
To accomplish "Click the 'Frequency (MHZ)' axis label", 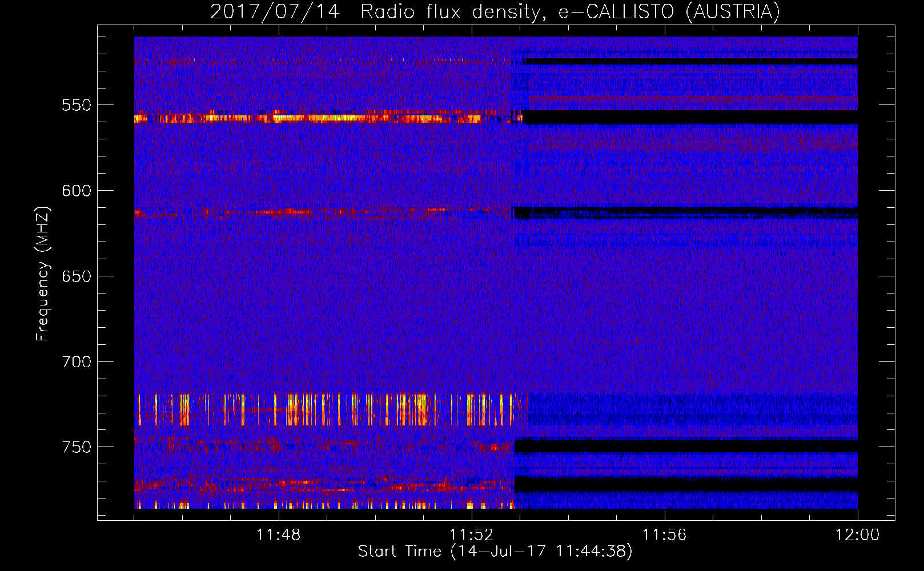I will tap(43, 274).
